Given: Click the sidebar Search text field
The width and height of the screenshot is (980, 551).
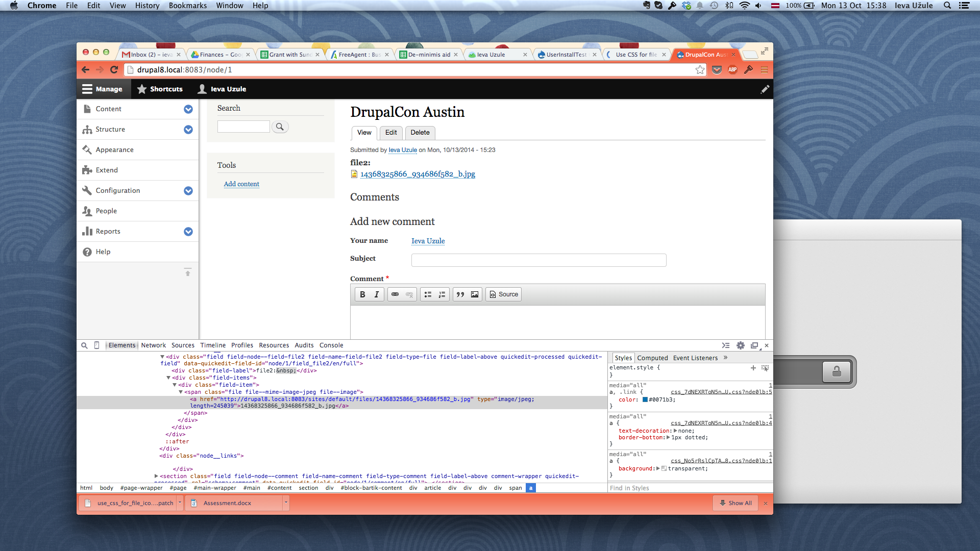Looking at the screenshot, I should coord(243,127).
